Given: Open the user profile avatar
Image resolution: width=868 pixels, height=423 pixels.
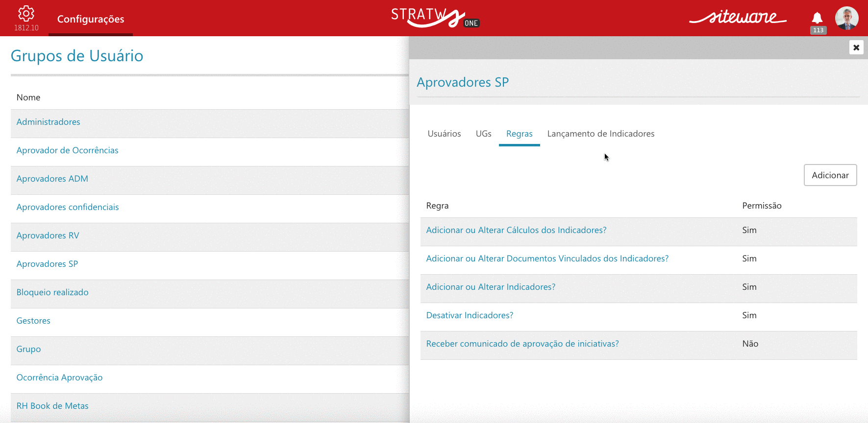Looking at the screenshot, I should pyautogui.click(x=846, y=18).
